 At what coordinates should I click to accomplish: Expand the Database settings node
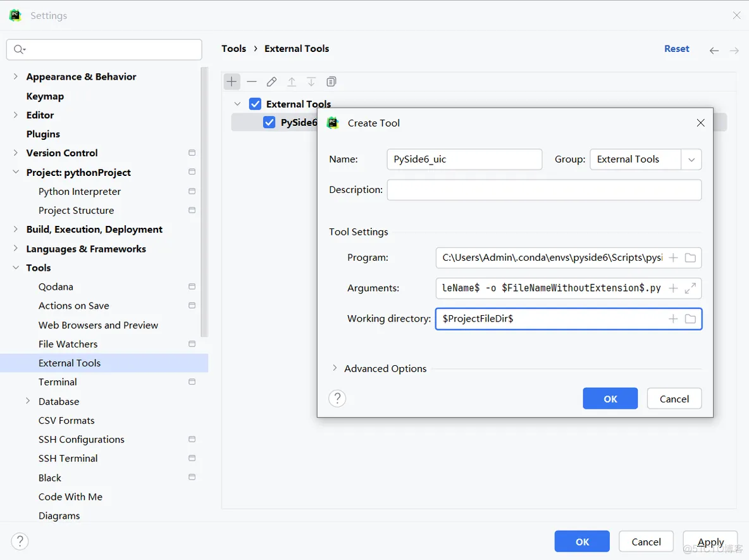pos(28,401)
